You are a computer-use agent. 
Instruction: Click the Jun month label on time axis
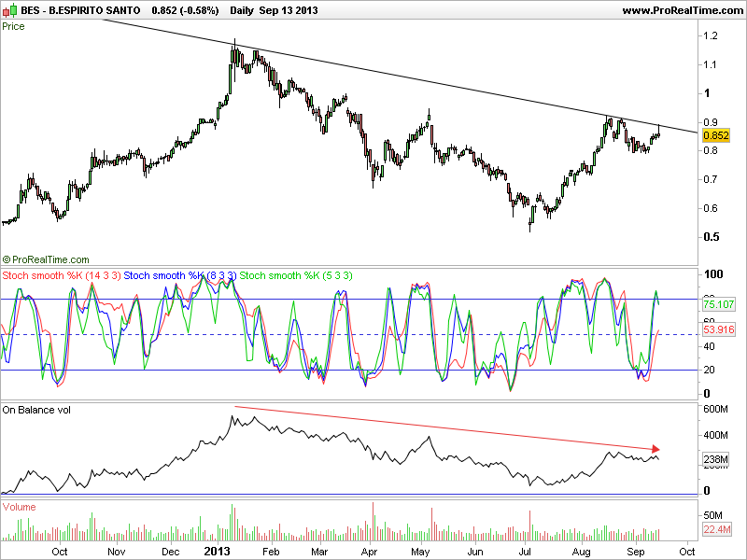point(475,552)
